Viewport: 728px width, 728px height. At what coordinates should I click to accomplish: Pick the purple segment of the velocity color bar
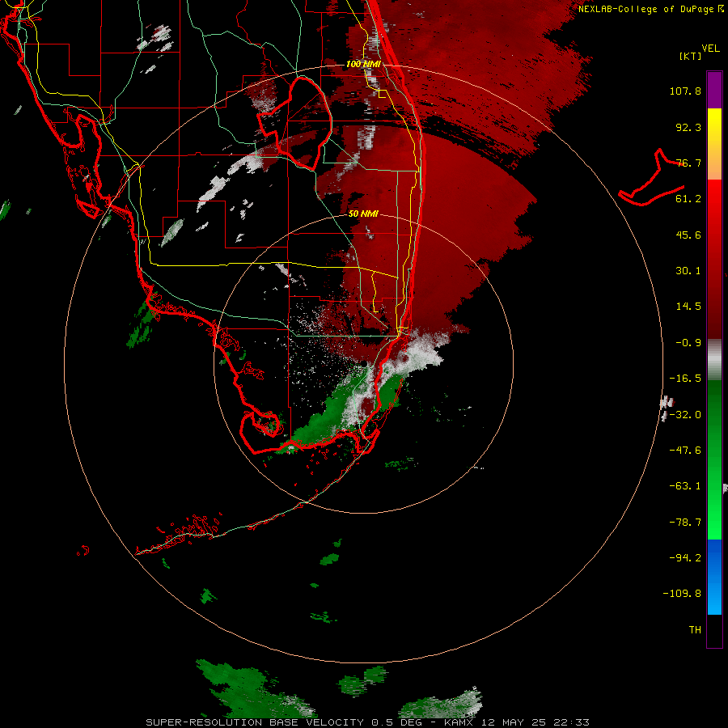click(714, 90)
